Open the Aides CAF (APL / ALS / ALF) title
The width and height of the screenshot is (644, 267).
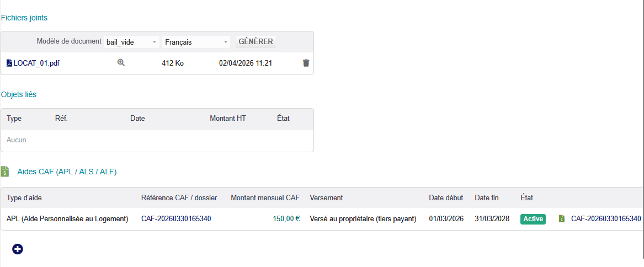coord(67,172)
